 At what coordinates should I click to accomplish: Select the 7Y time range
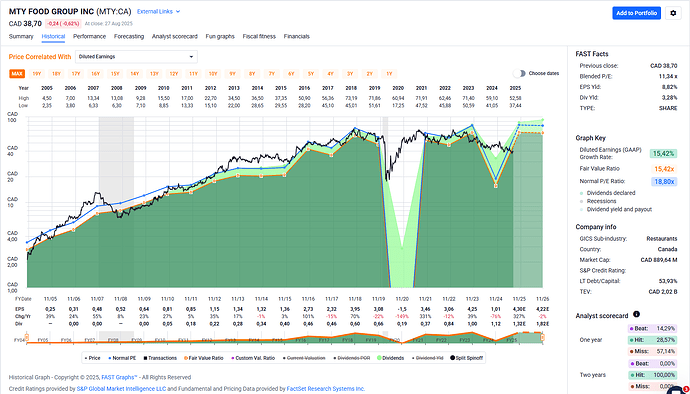272,74
